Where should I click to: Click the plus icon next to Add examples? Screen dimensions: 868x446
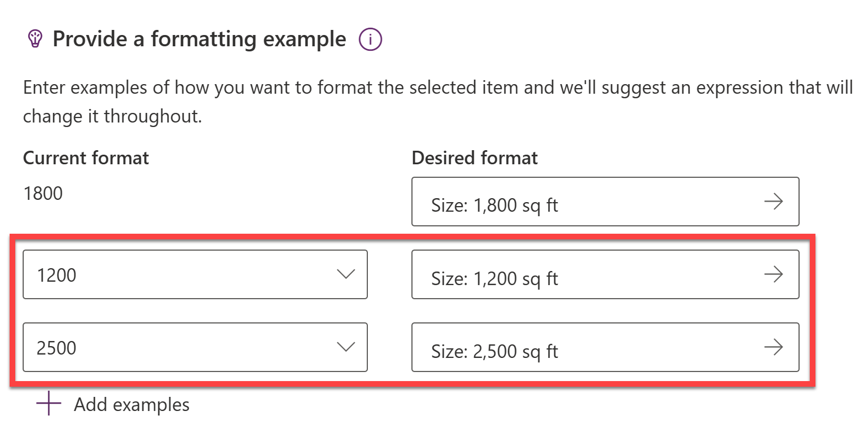coord(49,404)
